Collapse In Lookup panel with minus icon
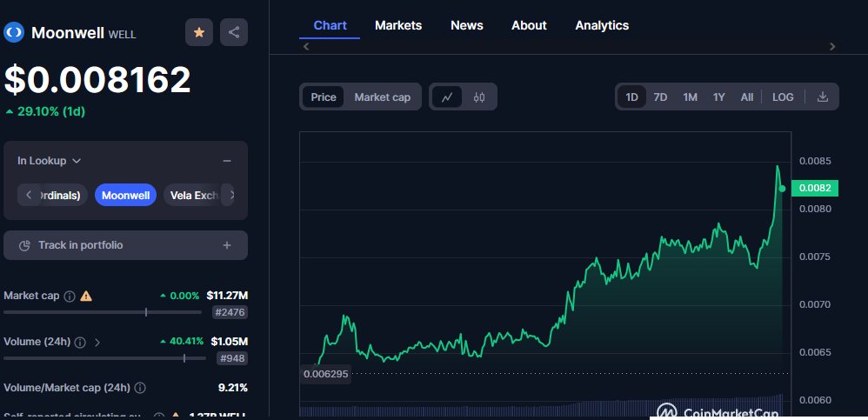 coord(227,161)
